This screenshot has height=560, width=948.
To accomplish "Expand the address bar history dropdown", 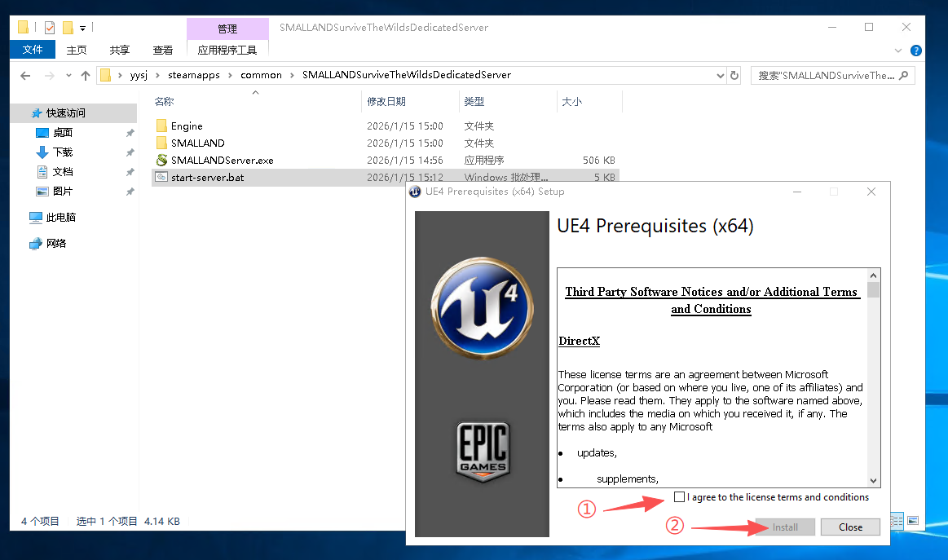I will point(720,76).
